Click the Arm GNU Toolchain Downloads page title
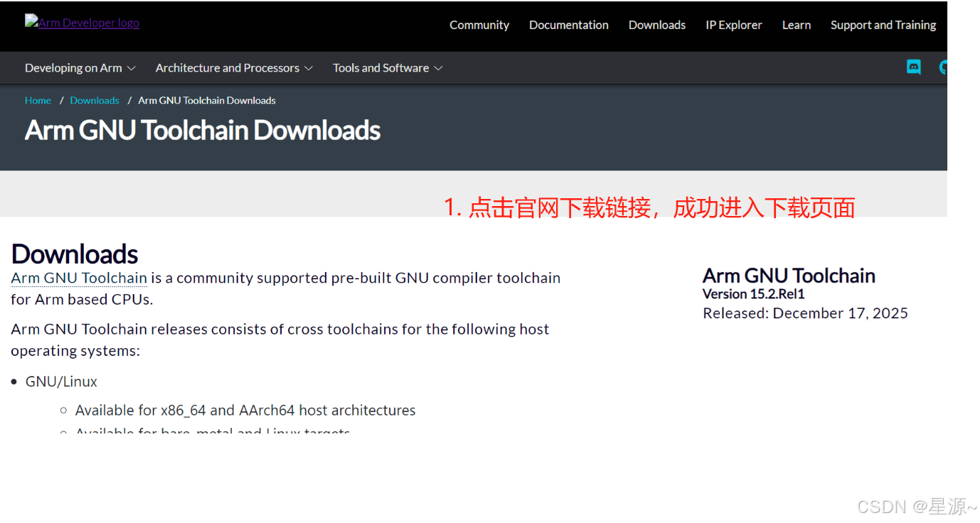The height and width of the screenshot is (523, 980). click(x=203, y=130)
